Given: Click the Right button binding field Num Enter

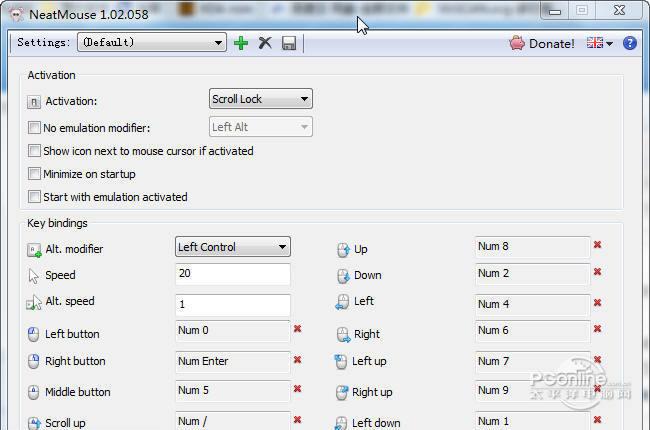Looking at the screenshot, I should coord(233,361).
